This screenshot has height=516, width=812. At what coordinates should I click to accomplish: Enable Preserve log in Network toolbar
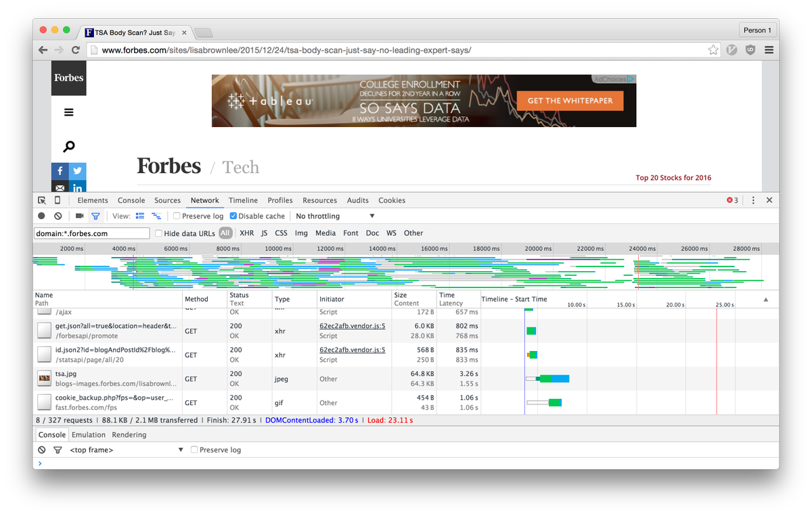177,216
